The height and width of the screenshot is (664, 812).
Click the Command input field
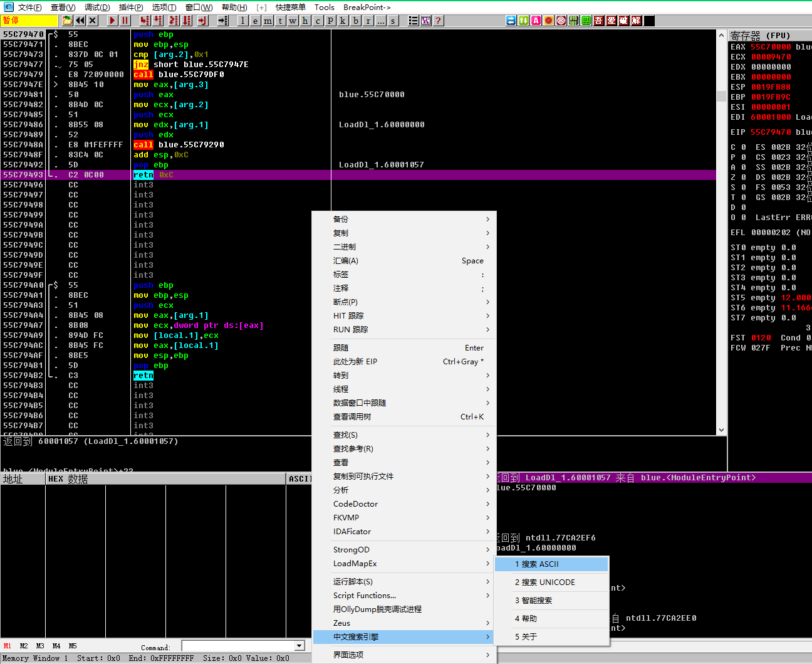pos(238,646)
